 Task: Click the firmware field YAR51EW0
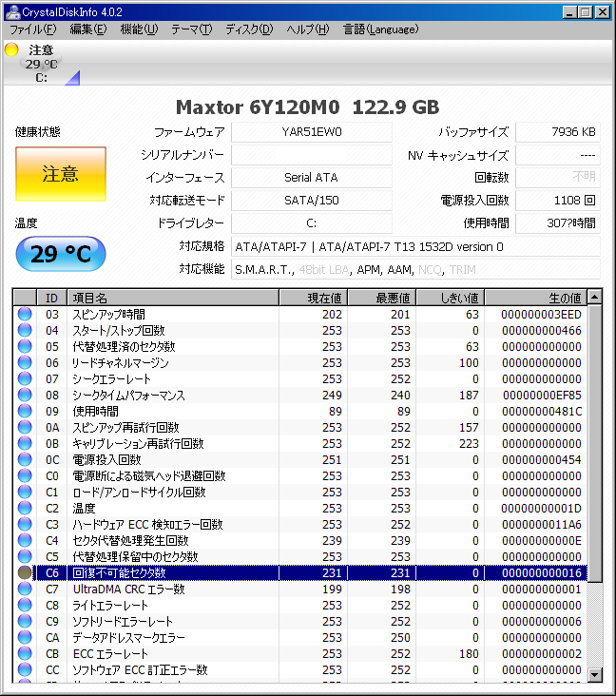pyautogui.click(x=312, y=132)
